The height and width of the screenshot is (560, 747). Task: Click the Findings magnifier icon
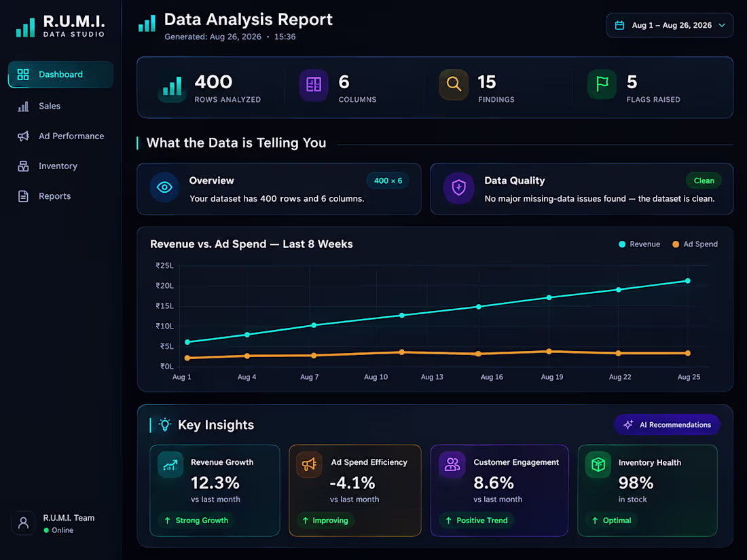(x=454, y=84)
